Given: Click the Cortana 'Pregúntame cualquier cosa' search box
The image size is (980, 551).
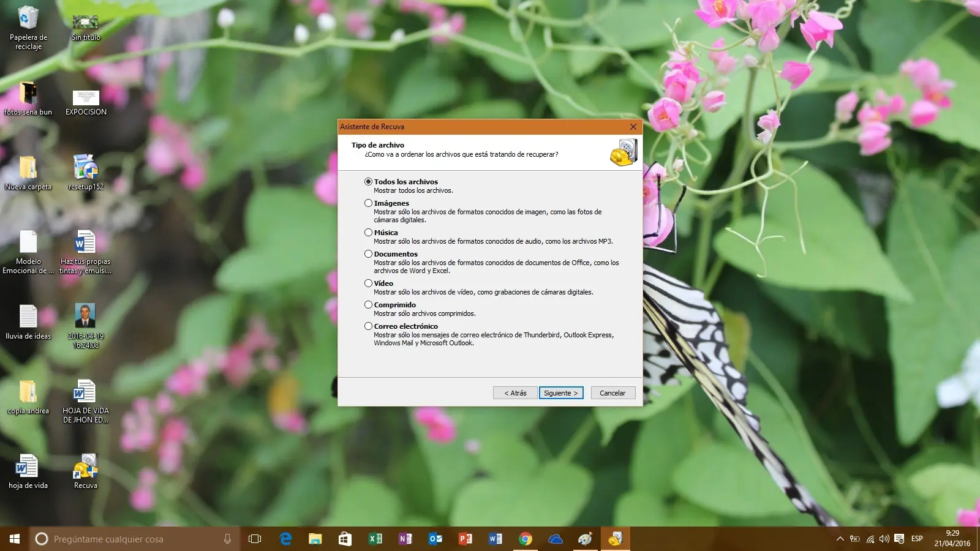Looking at the screenshot, I should point(135,539).
